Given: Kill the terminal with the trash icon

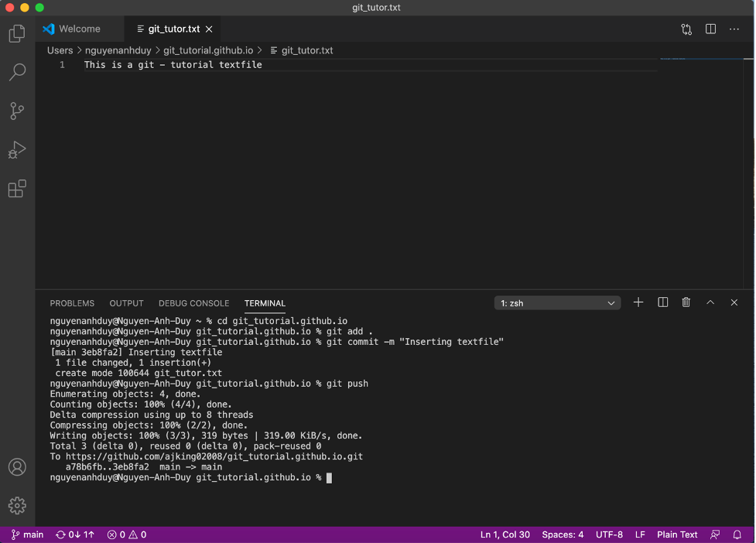Looking at the screenshot, I should (686, 302).
